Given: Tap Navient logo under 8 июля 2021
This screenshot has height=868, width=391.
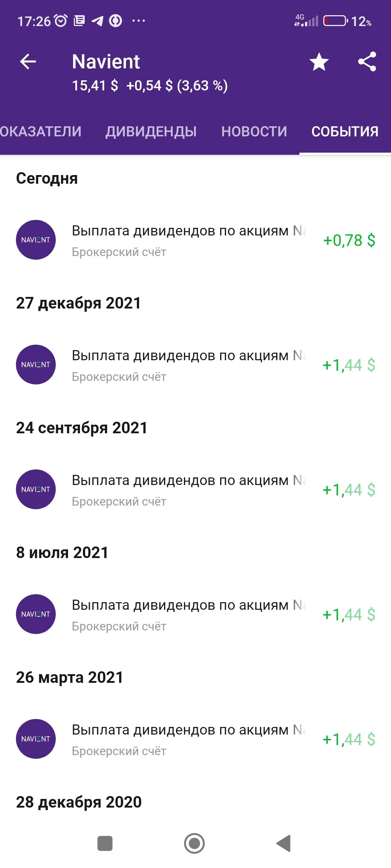Looking at the screenshot, I should [36, 614].
